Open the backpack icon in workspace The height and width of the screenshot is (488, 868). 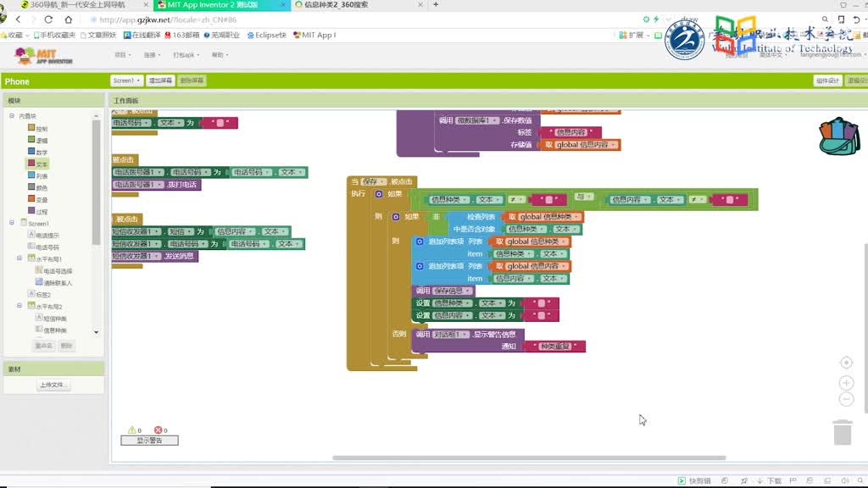[x=839, y=136]
